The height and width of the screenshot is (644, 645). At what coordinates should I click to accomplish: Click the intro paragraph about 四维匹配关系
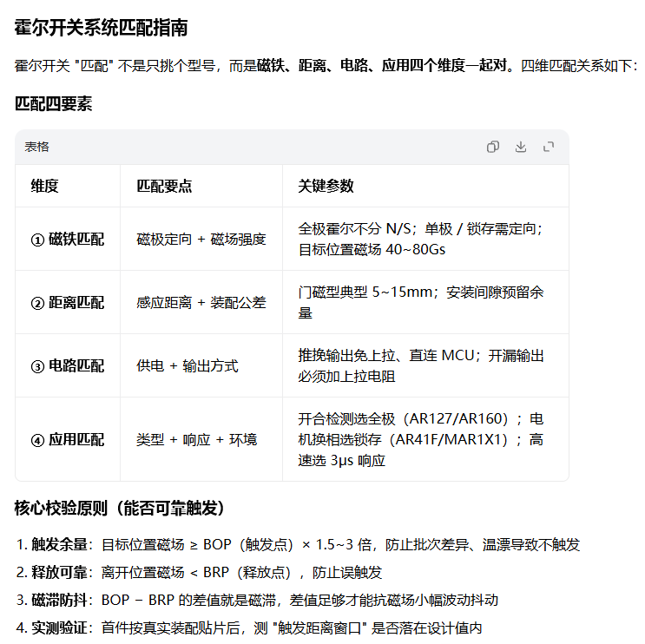(x=326, y=65)
